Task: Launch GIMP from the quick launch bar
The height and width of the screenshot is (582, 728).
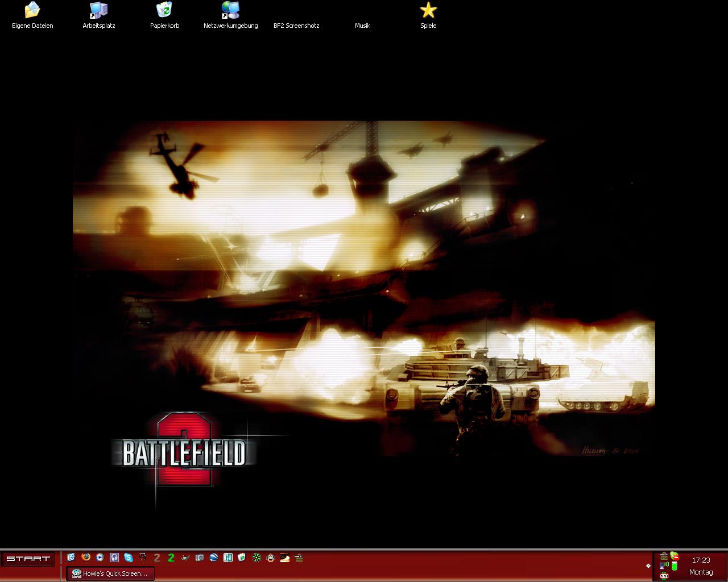Action: coord(185,558)
